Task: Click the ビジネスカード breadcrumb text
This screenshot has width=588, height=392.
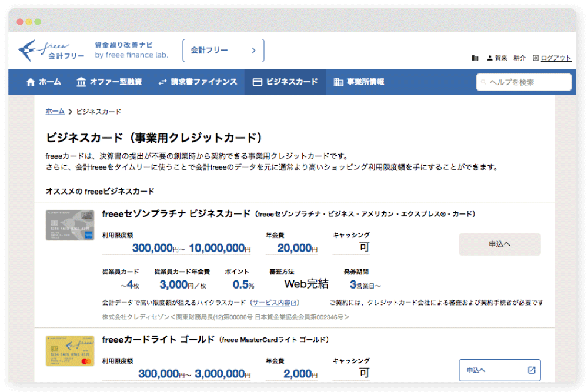Action: click(x=99, y=112)
